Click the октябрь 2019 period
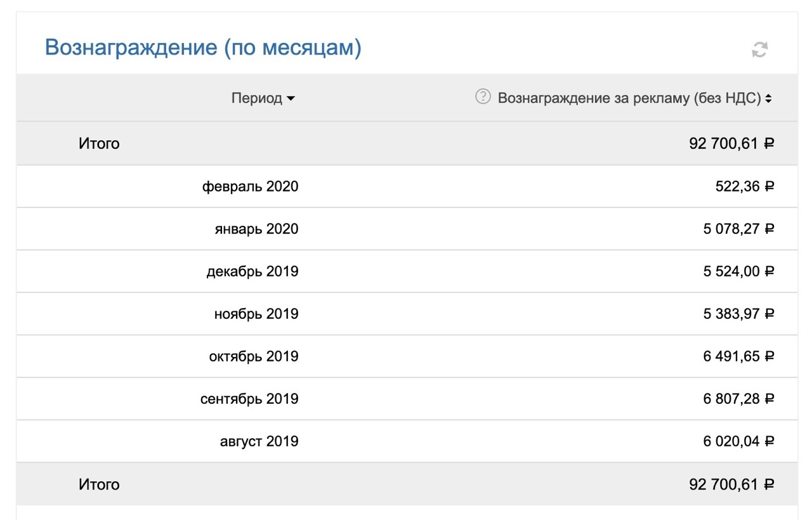This screenshot has width=812, height=520. point(254,356)
